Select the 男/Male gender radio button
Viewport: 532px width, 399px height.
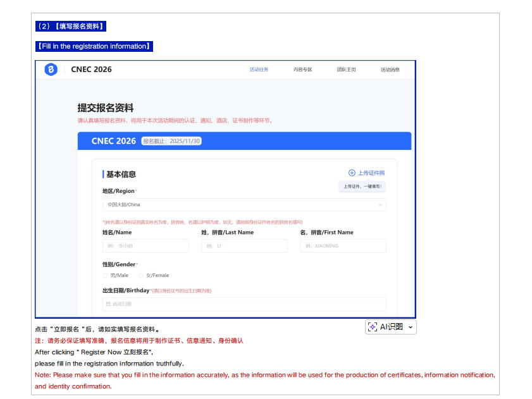[105, 275]
